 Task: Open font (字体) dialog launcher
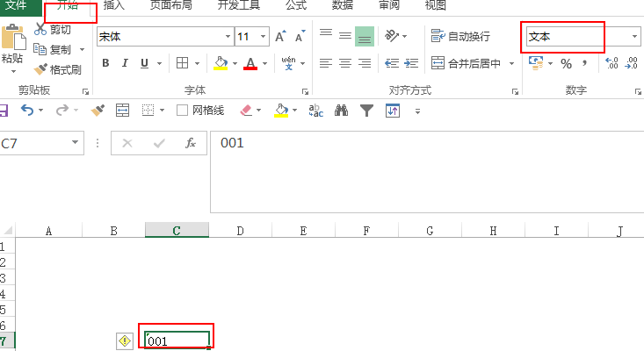(305, 92)
